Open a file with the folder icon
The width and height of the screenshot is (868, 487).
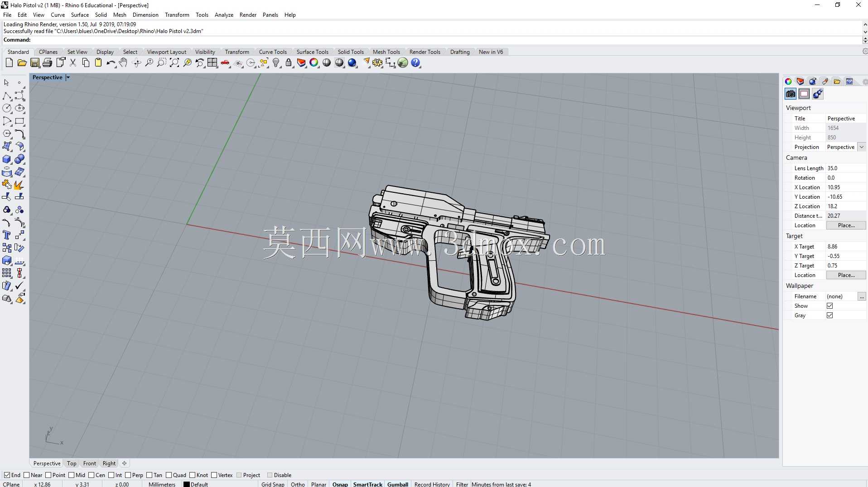coord(22,63)
